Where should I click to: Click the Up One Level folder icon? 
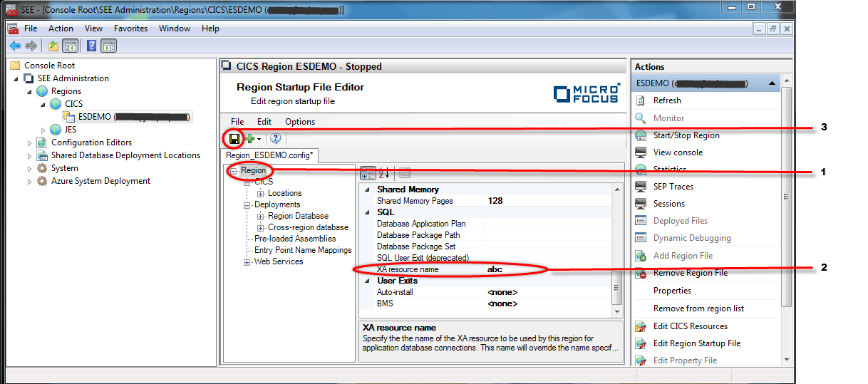click(x=53, y=46)
